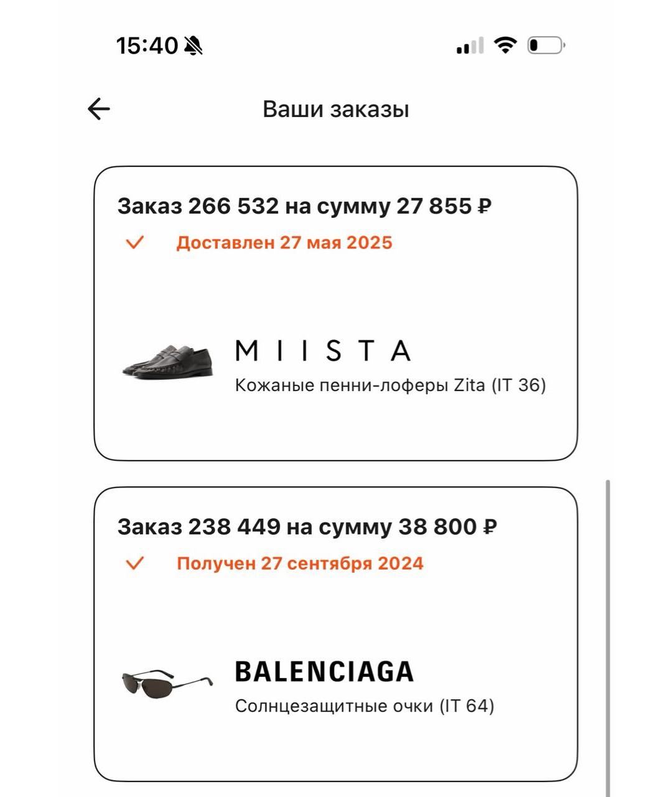672x797 pixels.
Task: Tap the muted bell status icon
Action: [194, 45]
